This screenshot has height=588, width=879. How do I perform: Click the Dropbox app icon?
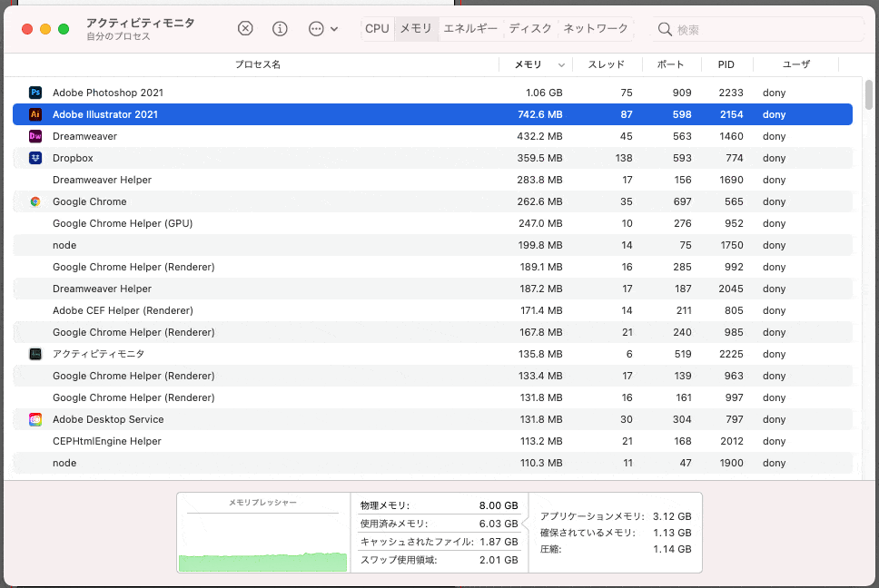click(35, 158)
